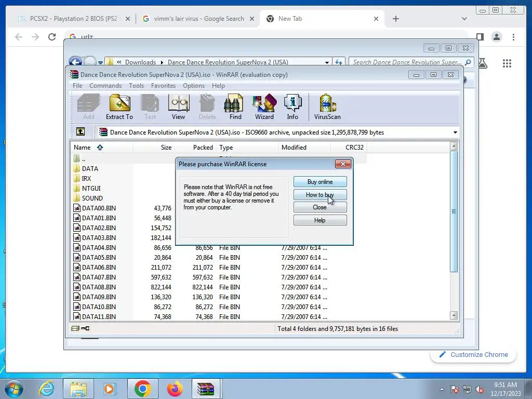This screenshot has width=532, height=399.
Task: Open the Explorer address bar dropdown arrow
Action: click(x=327, y=62)
